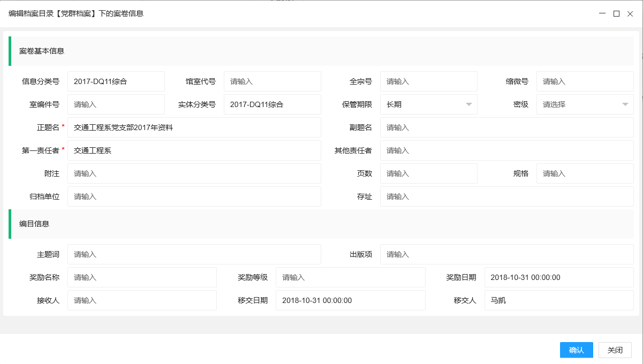The height and width of the screenshot is (364, 643).
Task: Select the 缩微号 input box
Action: point(585,81)
